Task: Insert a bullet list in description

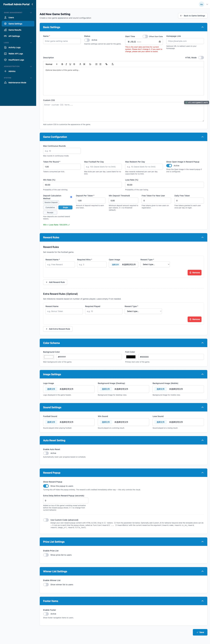Action: pyautogui.click(x=100, y=64)
